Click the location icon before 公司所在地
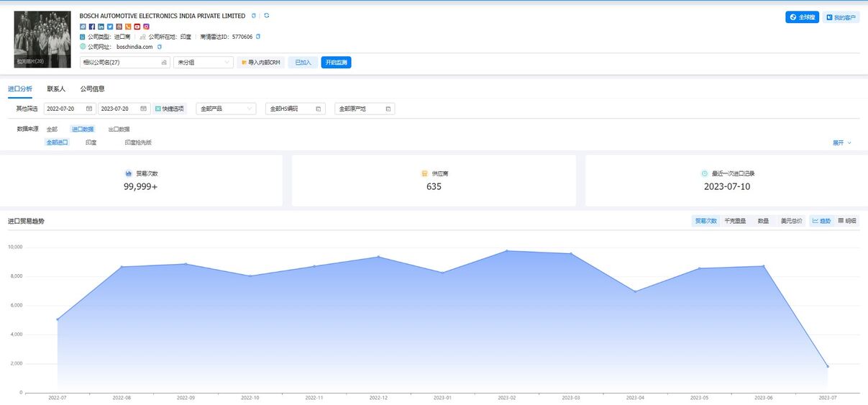Image resolution: width=868 pixels, height=405 pixels. pos(143,36)
